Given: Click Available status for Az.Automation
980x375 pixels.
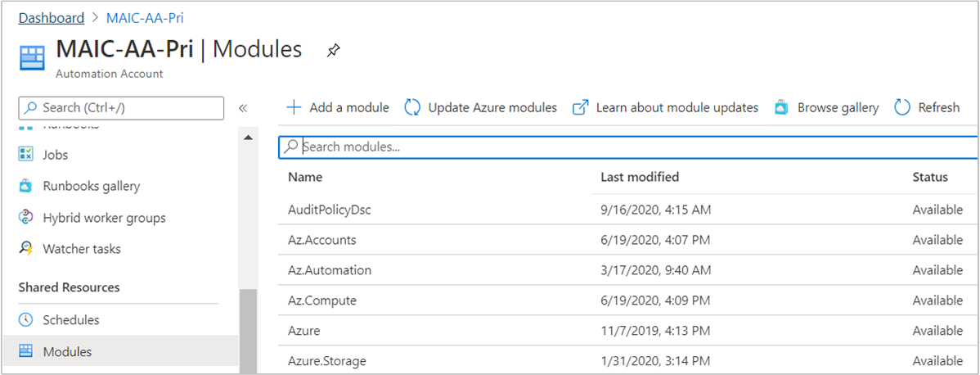Looking at the screenshot, I should pyautogui.click(x=937, y=270).
